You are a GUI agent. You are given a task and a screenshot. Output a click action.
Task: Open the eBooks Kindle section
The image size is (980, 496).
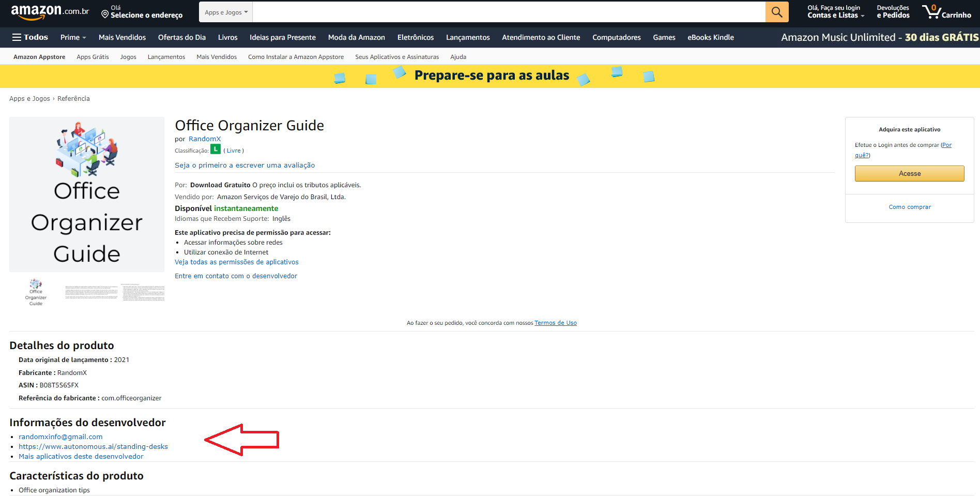point(710,37)
